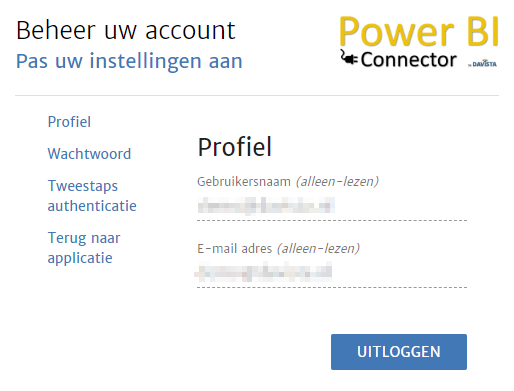Click the E-mail adres field label

pos(234,249)
